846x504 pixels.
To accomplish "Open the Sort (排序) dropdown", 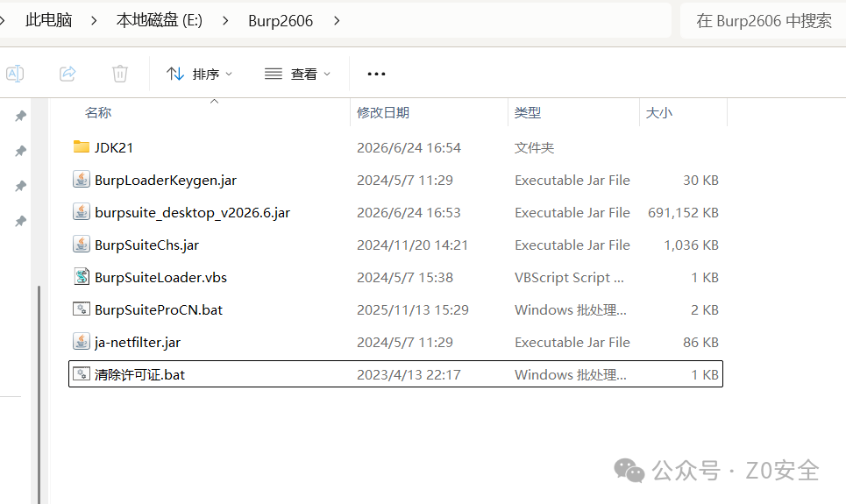I will 199,74.
